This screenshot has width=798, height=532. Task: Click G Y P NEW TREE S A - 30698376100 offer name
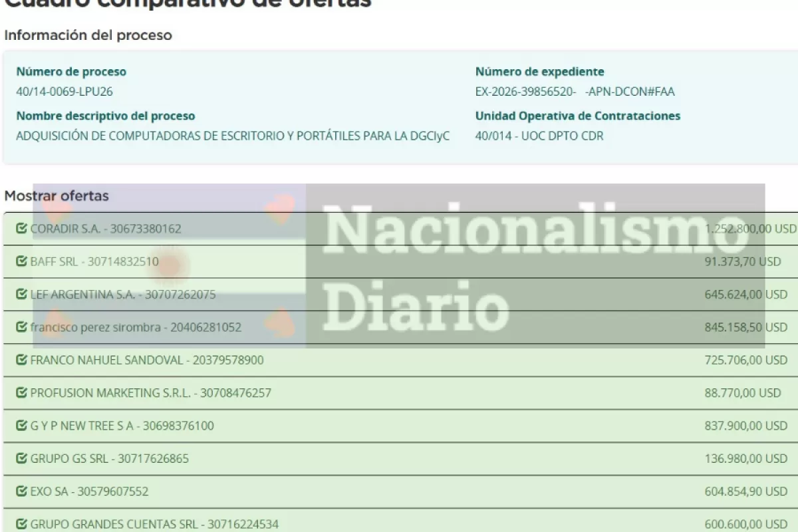pyautogui.click(x=122, y=426)
